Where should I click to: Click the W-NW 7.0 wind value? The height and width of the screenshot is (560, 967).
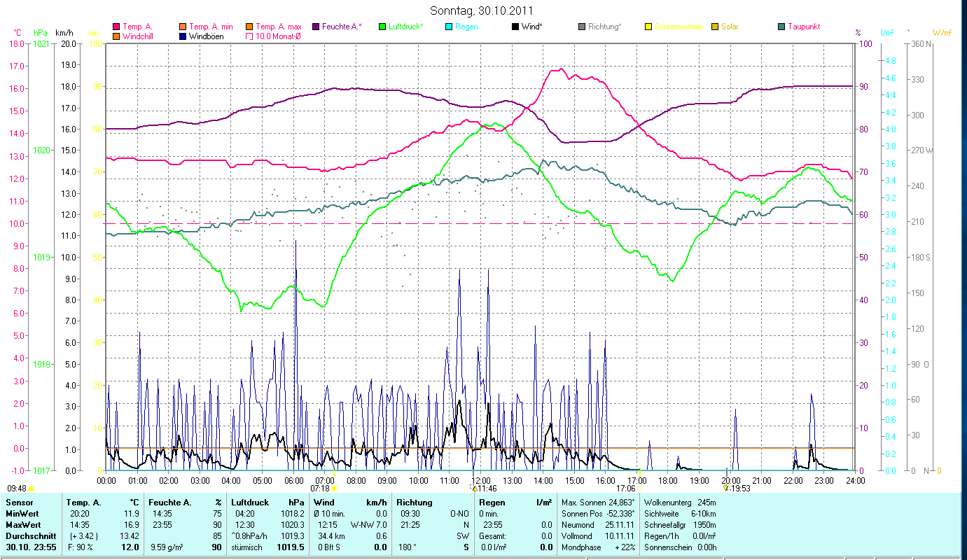coord(369,524)
